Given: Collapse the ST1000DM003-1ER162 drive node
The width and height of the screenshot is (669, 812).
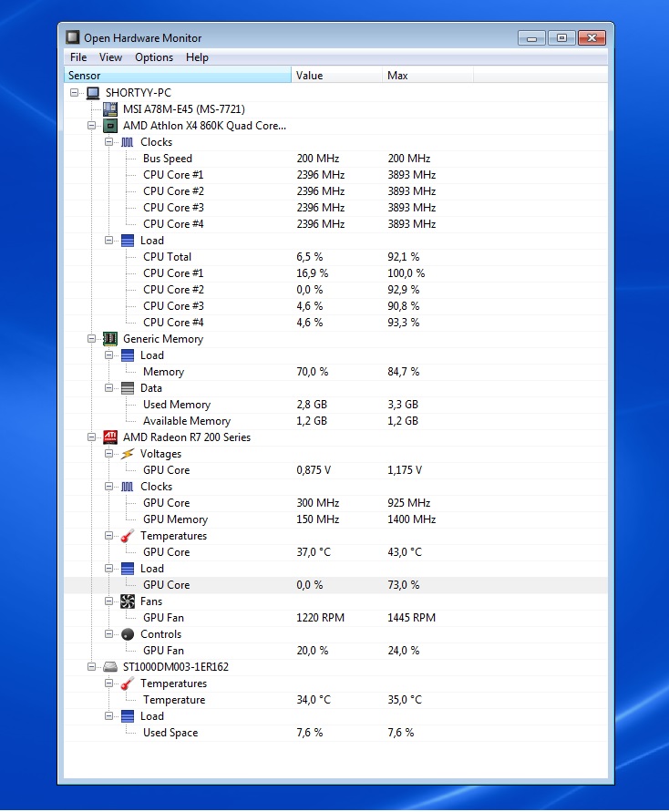Looking at the screenshot, I should [92, 667].
